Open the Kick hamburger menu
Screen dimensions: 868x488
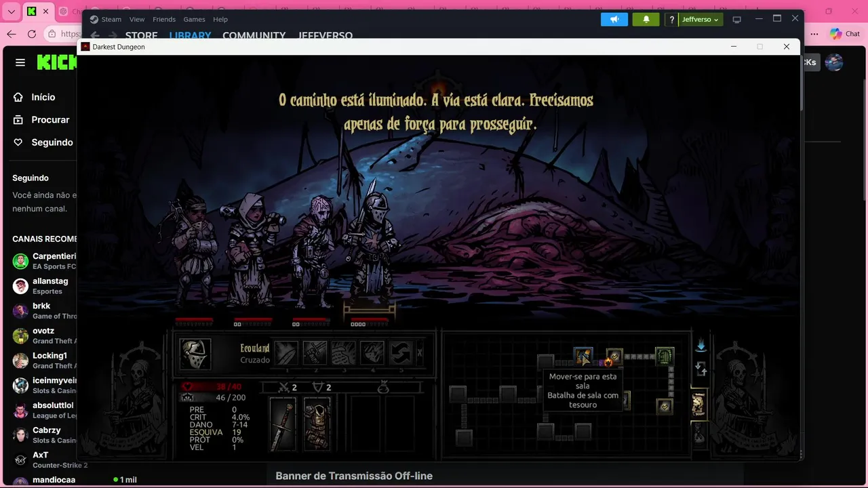click(x=20, y=62)
